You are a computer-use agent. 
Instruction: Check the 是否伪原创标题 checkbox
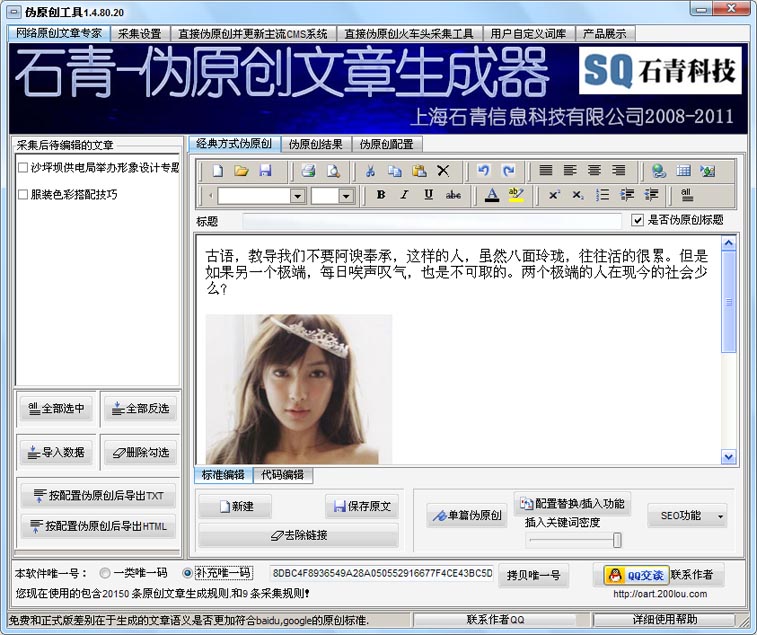pyautogui.click(x=638, y=220)
